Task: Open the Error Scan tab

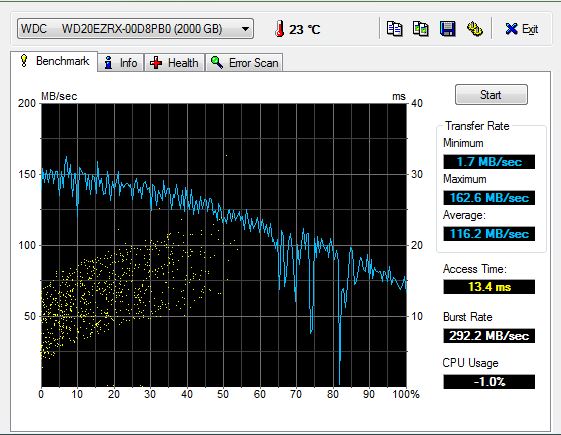Action: click(x=244, y=63)
